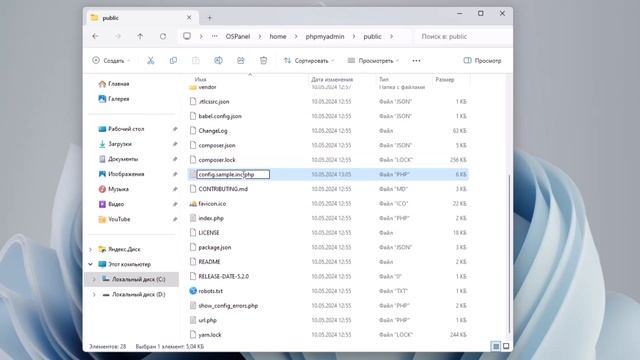Expand chevron after public in address bar
640x360 pixels.
tap(391, 36)
